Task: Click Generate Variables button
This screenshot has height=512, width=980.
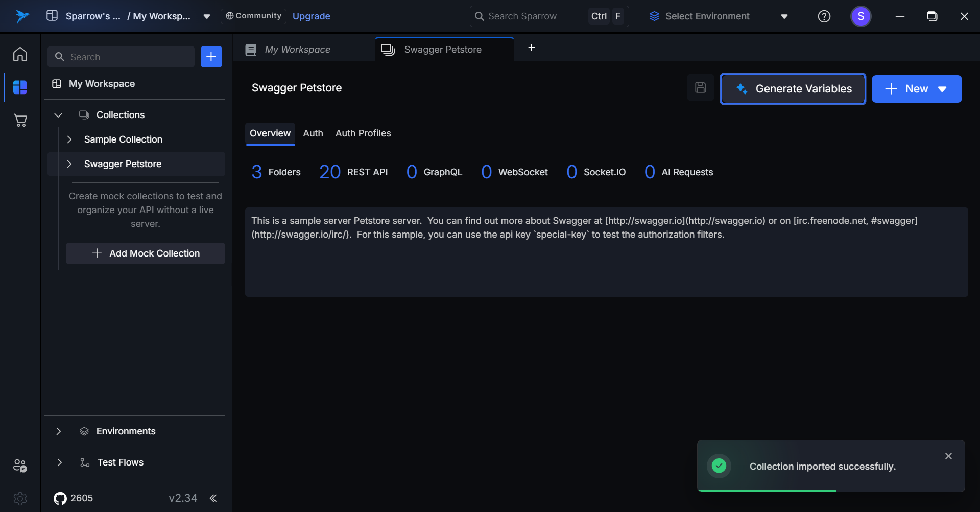Action: (793, 89)
